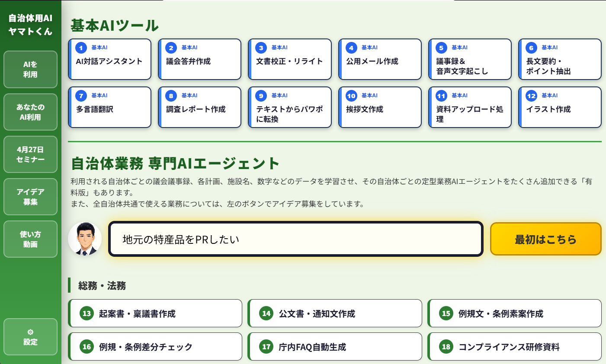Open 4月27日セミナー sidebar item
The image size is (606, 364).
(30, 154)
